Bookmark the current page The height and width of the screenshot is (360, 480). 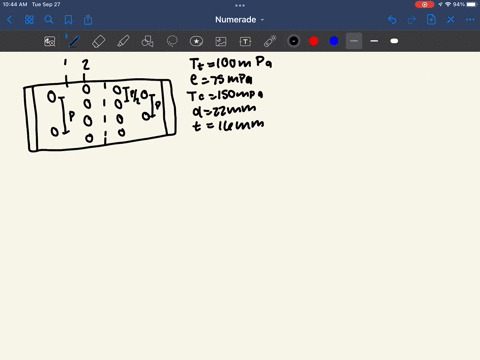tap(68, 20)
